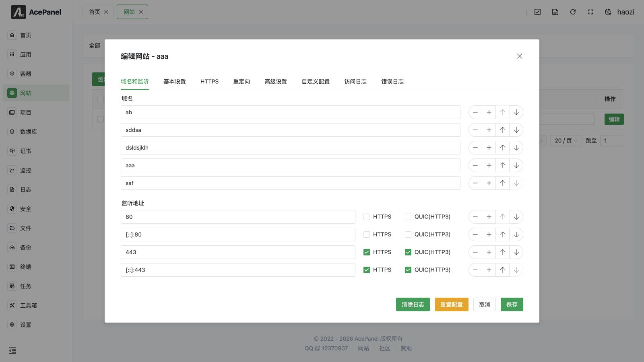The width and height of the screenshot is (644, 362).
Task: Open 工具箱 in the sidebar
Action: point(36,305)
